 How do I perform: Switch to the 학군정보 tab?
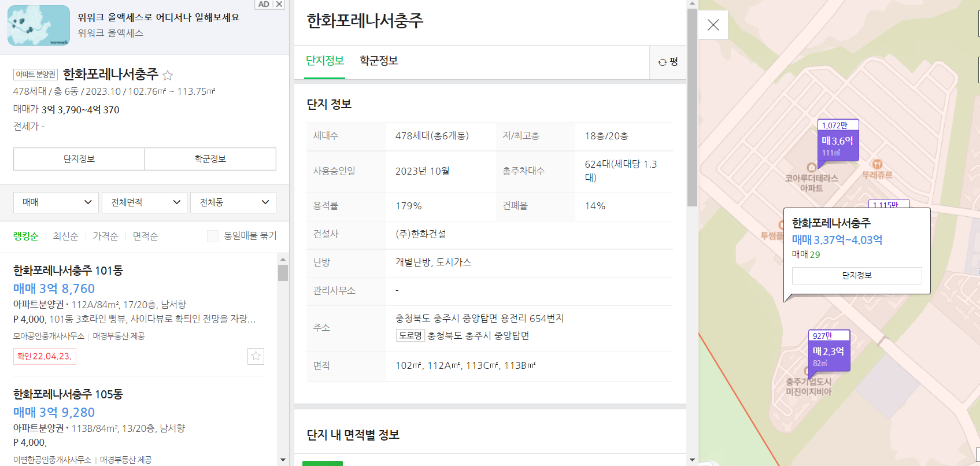tap(379, 61)
